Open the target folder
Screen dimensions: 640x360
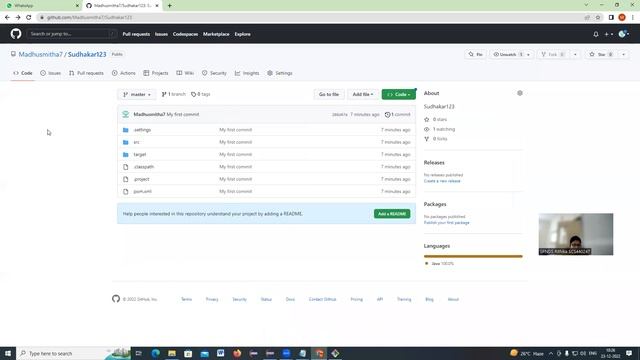click(140, 154)
